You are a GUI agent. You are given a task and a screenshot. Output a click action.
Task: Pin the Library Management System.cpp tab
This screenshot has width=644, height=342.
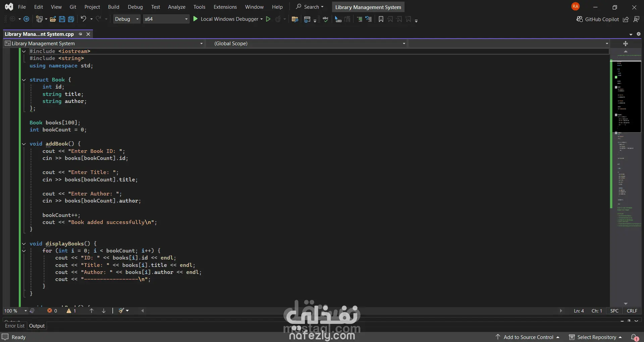coord(80,34)
